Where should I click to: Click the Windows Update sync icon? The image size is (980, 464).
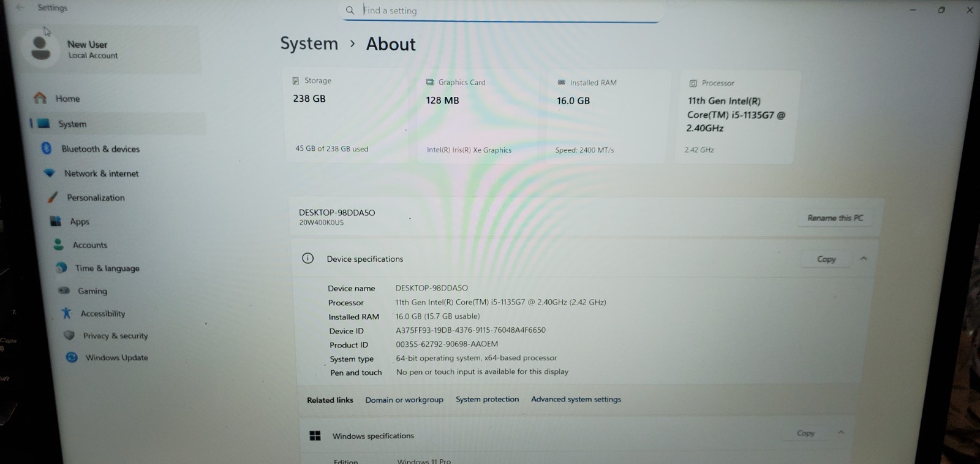click(x=72, y=357)
